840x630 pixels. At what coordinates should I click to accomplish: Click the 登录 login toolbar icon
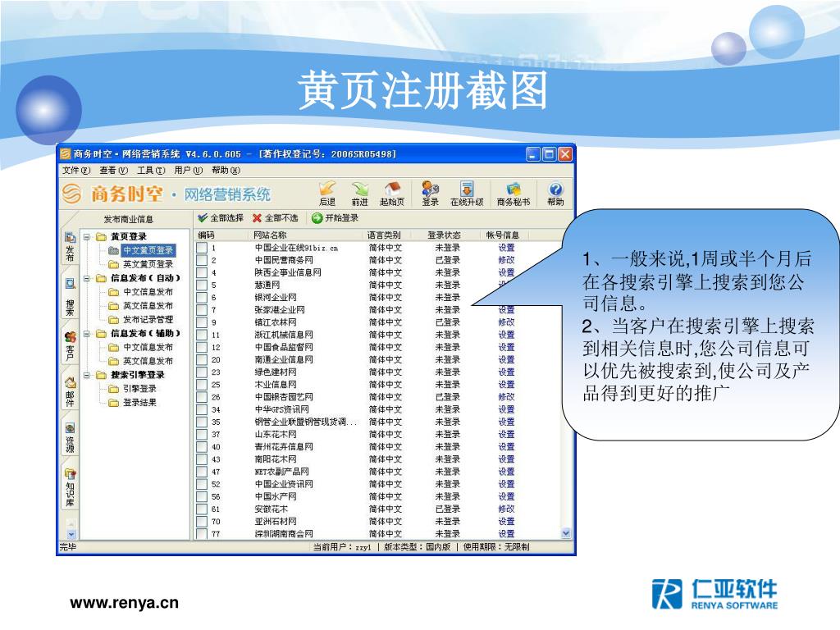(x=430, y=194)
